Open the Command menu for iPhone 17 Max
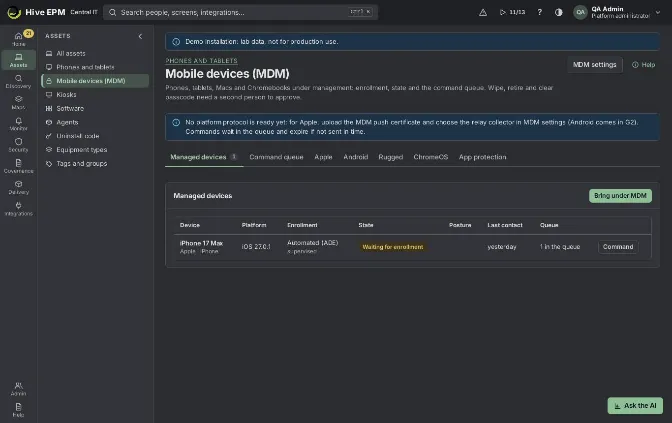This screenshot has width=672, height=423. point(618,247)
